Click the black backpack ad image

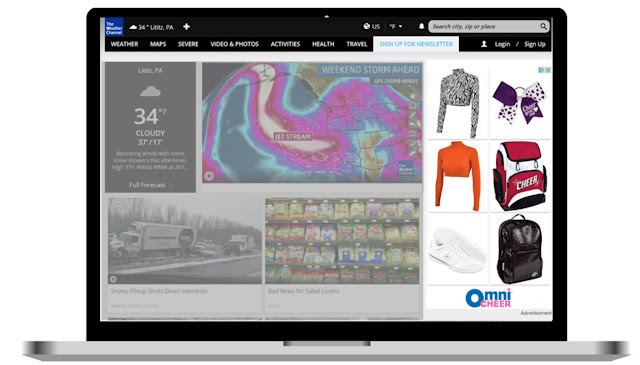(519, 249)
